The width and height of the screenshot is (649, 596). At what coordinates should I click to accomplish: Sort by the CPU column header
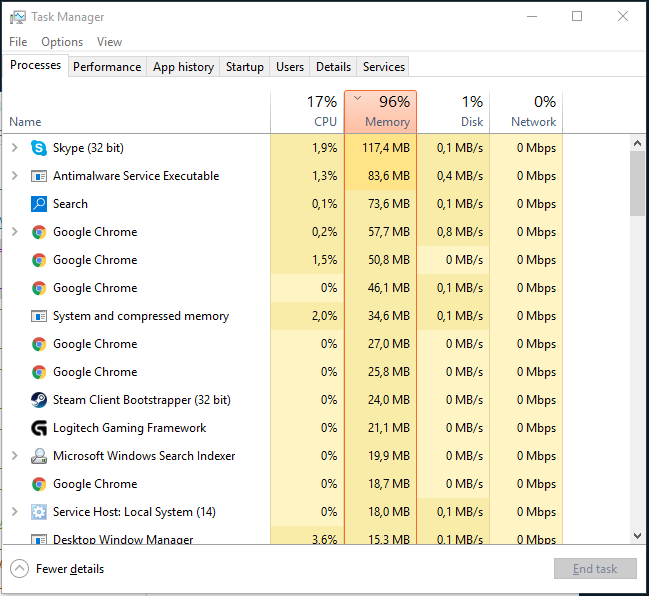308,112
